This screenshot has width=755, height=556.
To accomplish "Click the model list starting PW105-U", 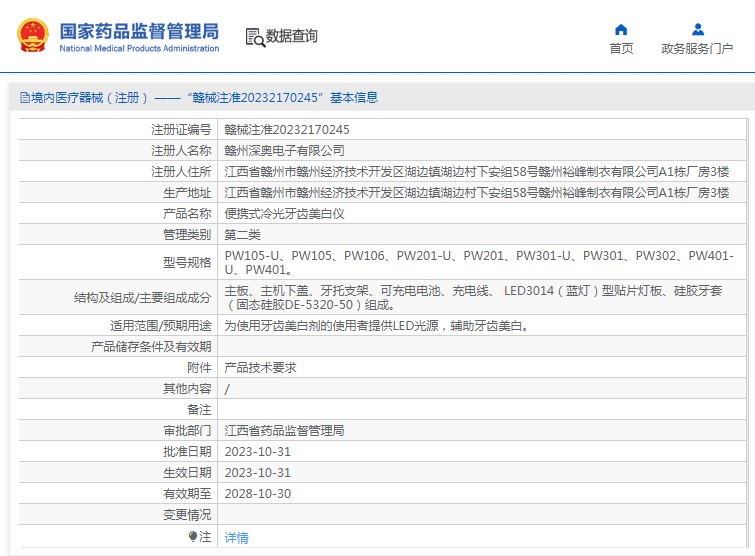I will 479,262.
